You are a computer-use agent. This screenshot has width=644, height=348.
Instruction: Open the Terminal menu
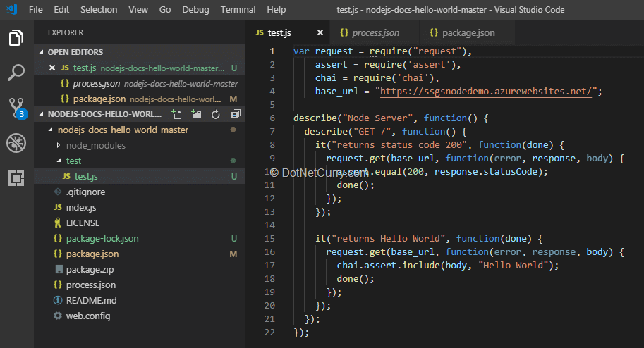pyautogui.click(x=238, y=9)
